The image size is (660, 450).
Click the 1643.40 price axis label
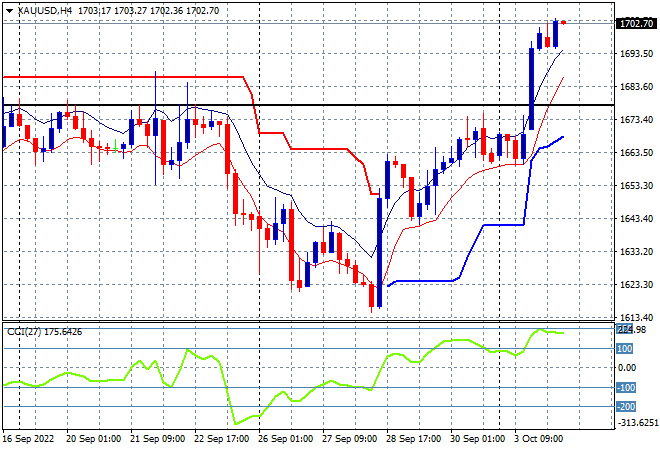636,218
